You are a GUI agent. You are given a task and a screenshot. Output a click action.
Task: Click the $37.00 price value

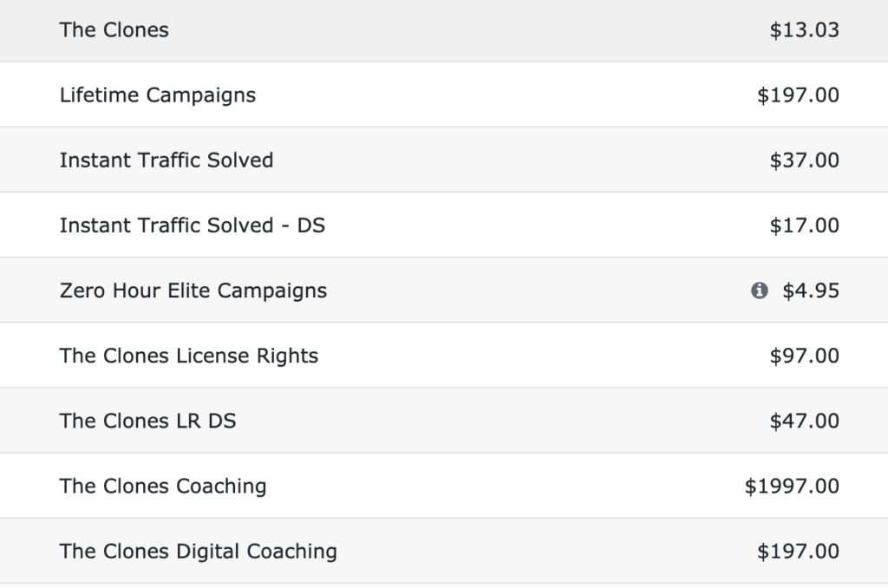tap(804, 160)
